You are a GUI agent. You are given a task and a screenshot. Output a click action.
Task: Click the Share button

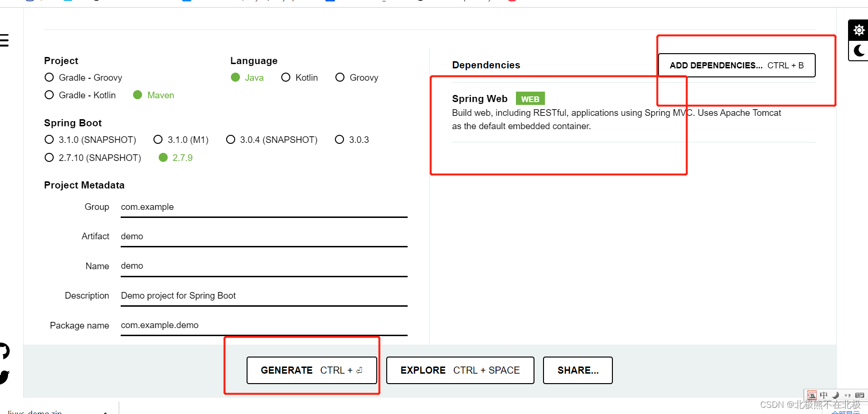click(578, 370)
